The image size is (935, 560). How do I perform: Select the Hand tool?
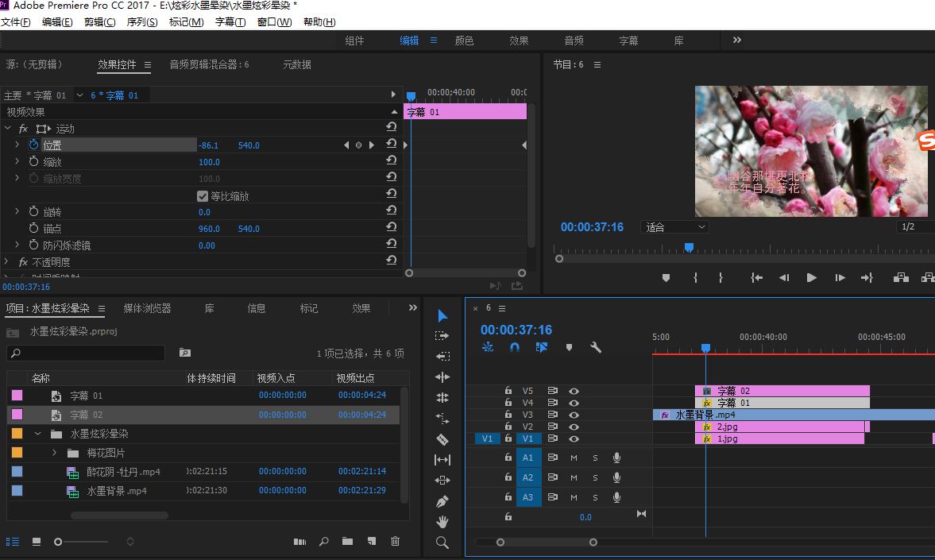(442, 522)
